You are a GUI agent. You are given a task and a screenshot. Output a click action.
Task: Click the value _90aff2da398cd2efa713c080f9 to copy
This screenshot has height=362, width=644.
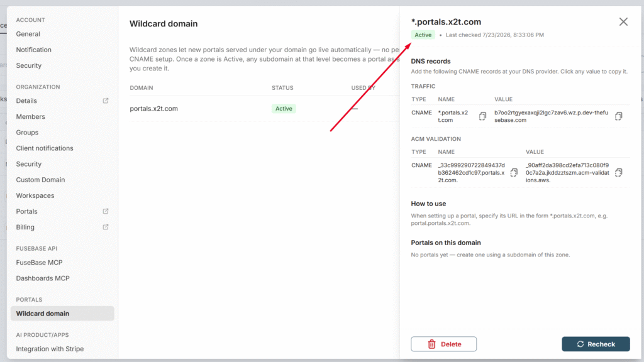(x=567, y=172)
